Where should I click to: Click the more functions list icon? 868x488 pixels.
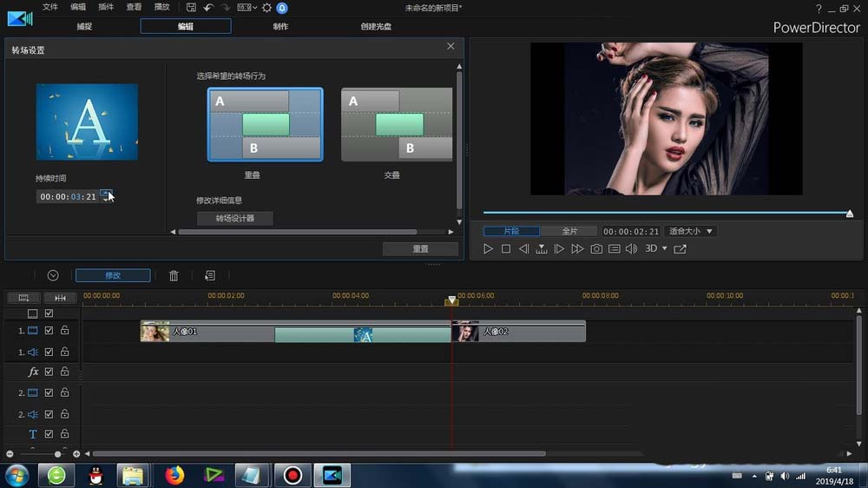click(x=210, y=275)
